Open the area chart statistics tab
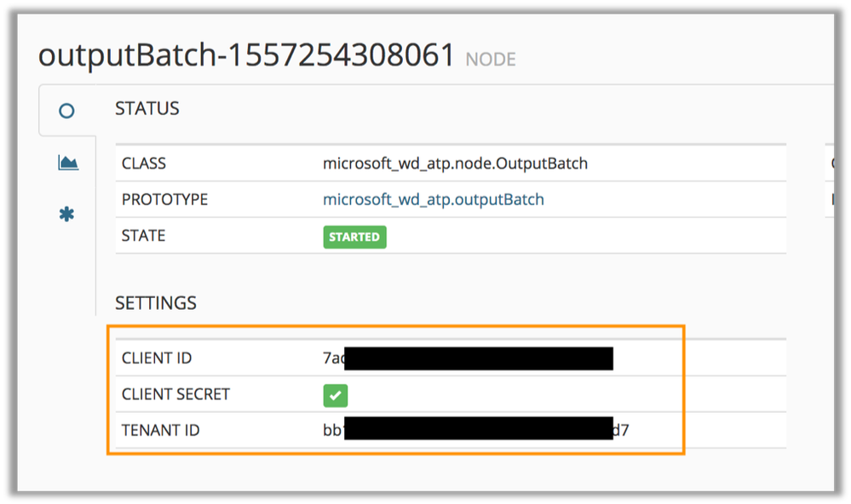Screen dimensions: 851x504 (68, 163)
